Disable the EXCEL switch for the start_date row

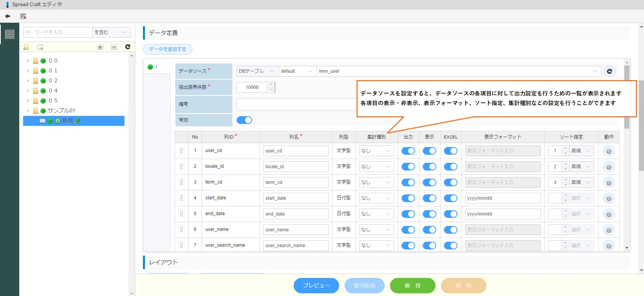[x=451, y=198]
